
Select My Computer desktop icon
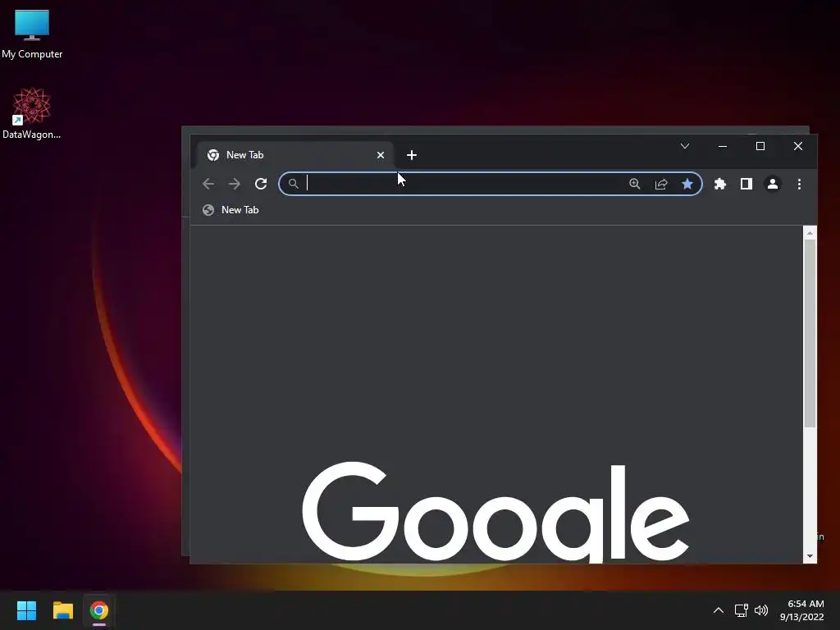(32, 34)
